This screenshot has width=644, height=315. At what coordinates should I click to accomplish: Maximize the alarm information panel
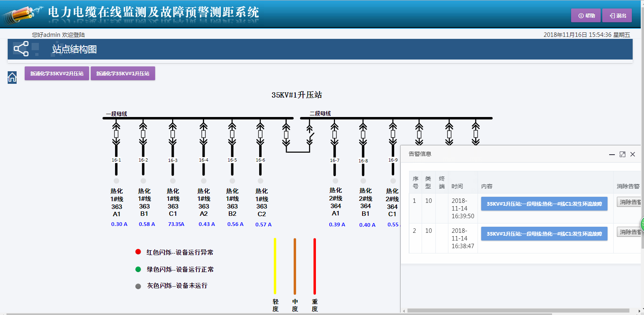(x=623, y=154)
